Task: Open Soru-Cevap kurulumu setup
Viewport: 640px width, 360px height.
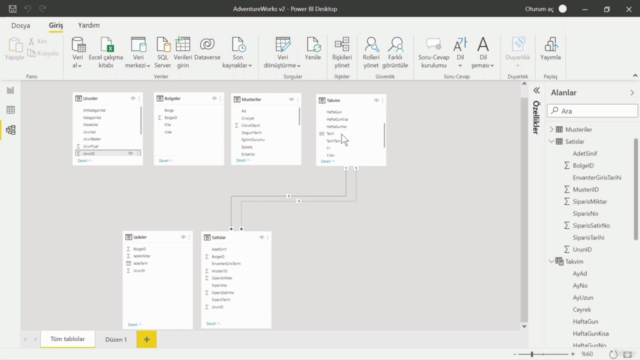Action: [433, 52]
